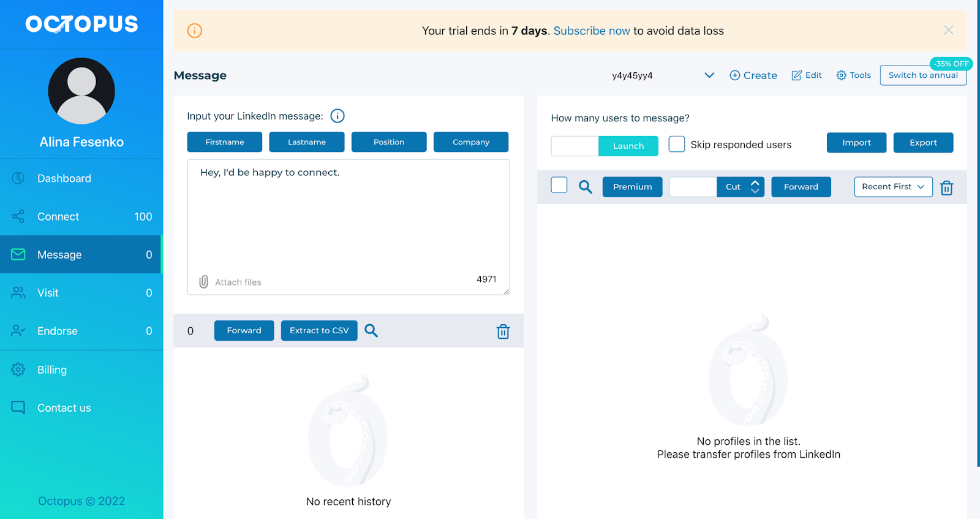Insert the Position variable
Viewport: 980px width, 519px height.
click(389, 142)
